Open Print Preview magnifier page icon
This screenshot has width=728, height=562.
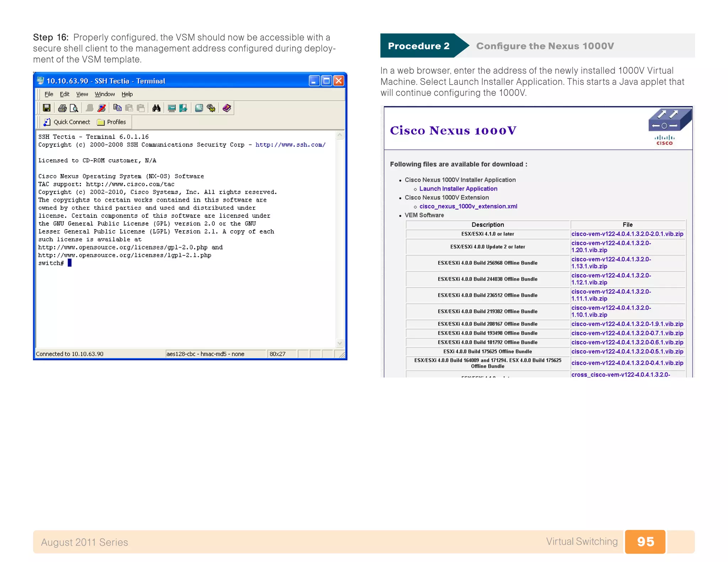(x=74, y=108)
